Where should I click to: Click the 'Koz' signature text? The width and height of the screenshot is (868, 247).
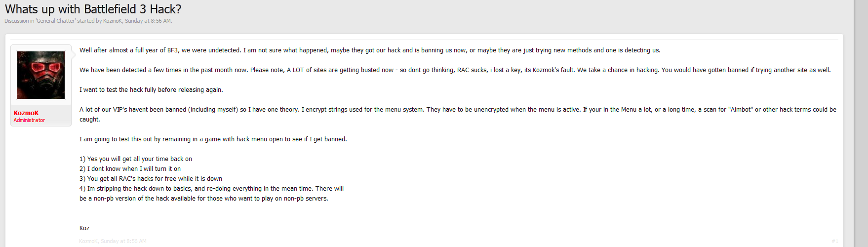point(84,228)
